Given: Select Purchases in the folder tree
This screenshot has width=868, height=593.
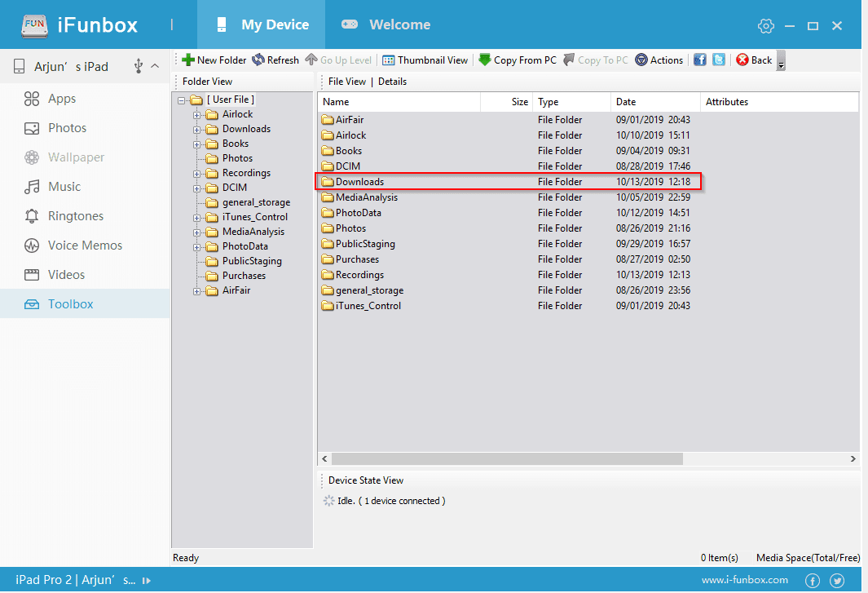Looking at the screenshot, I should point(244,276).
